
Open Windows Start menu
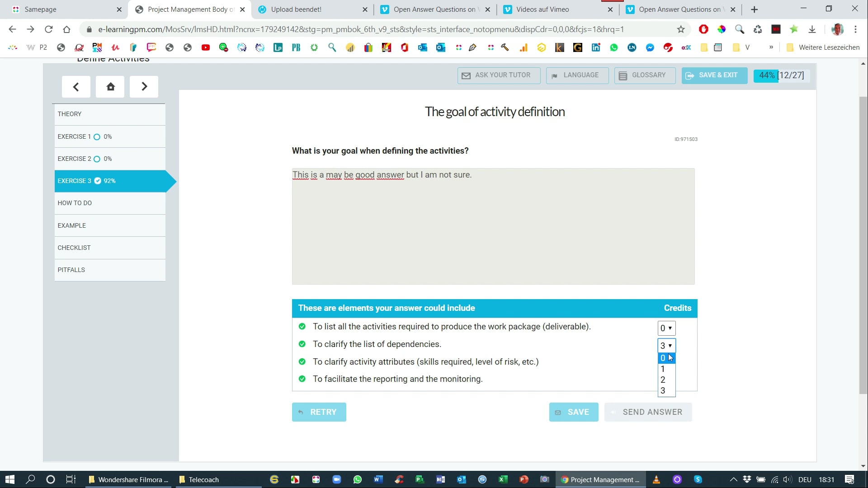(10, 479)
